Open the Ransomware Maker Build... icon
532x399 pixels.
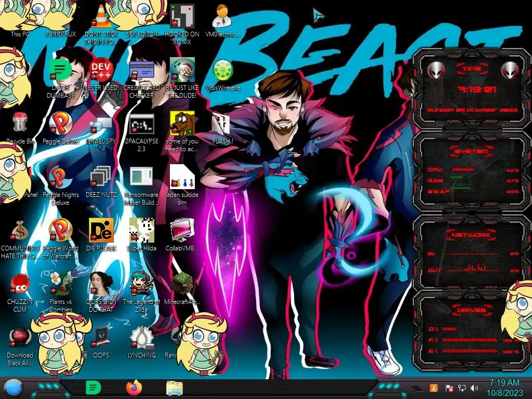pos(141,177)
